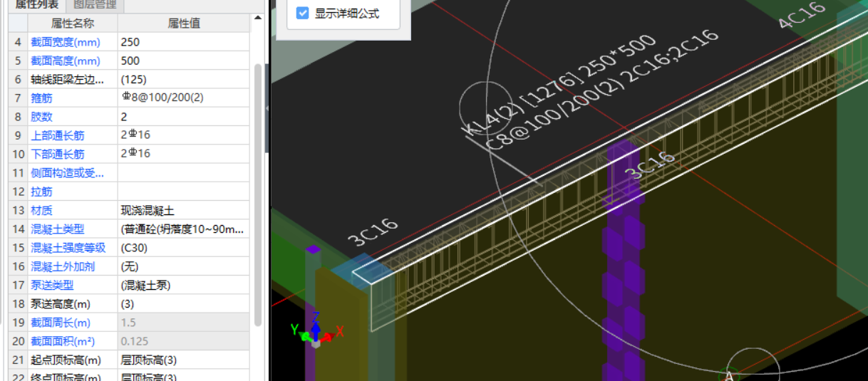Click the 箍筋 property name
Screen dimensions: 868x381
[41, 98]
